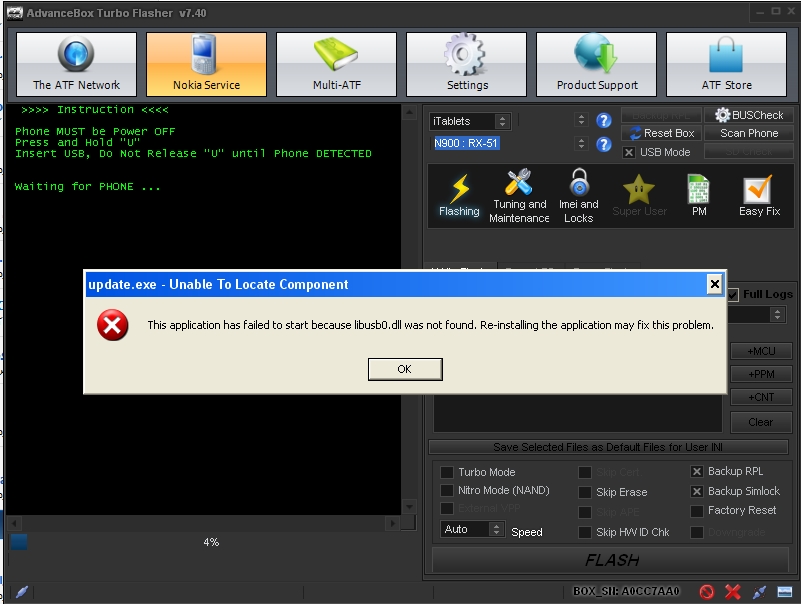Click the 4% progress bar
801x604 pixels.
point(210,542)
